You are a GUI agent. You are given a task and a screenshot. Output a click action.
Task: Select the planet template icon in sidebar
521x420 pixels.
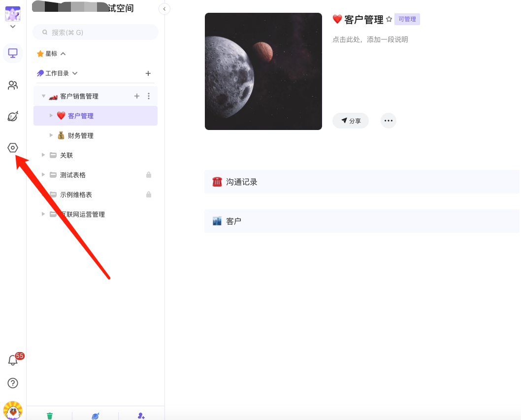tap(13, 116)
